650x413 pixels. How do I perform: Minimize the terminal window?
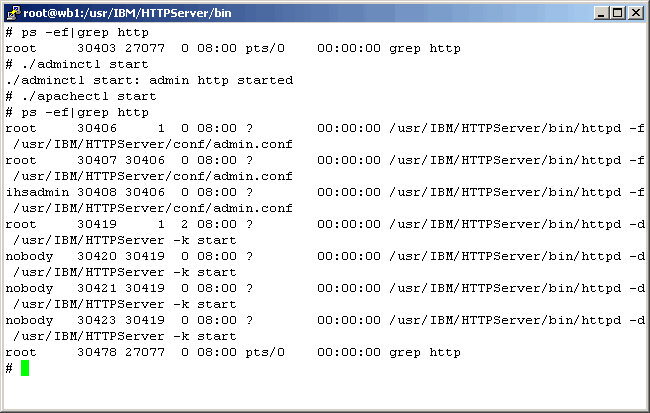[599, 13]
